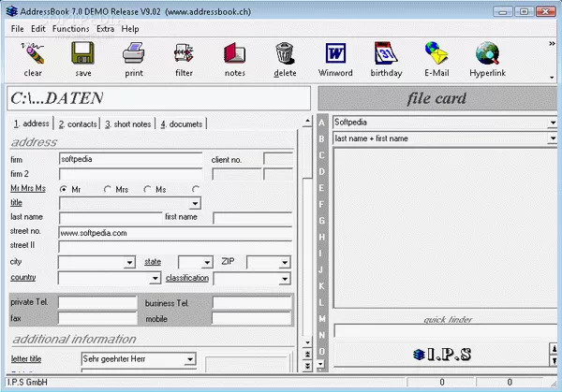Open the Extra menu
The image size is (562, 392).
(105, 29)
